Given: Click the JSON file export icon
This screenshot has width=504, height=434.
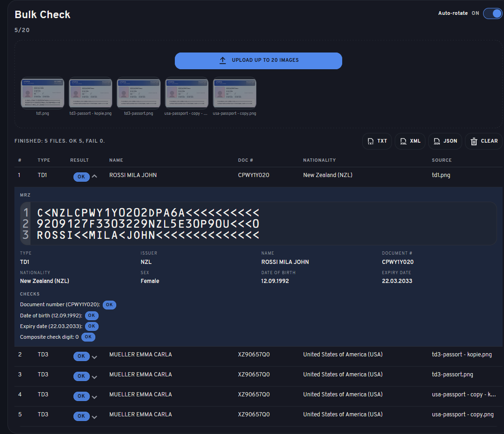Looking at the screenshot, I should point(437,141).
